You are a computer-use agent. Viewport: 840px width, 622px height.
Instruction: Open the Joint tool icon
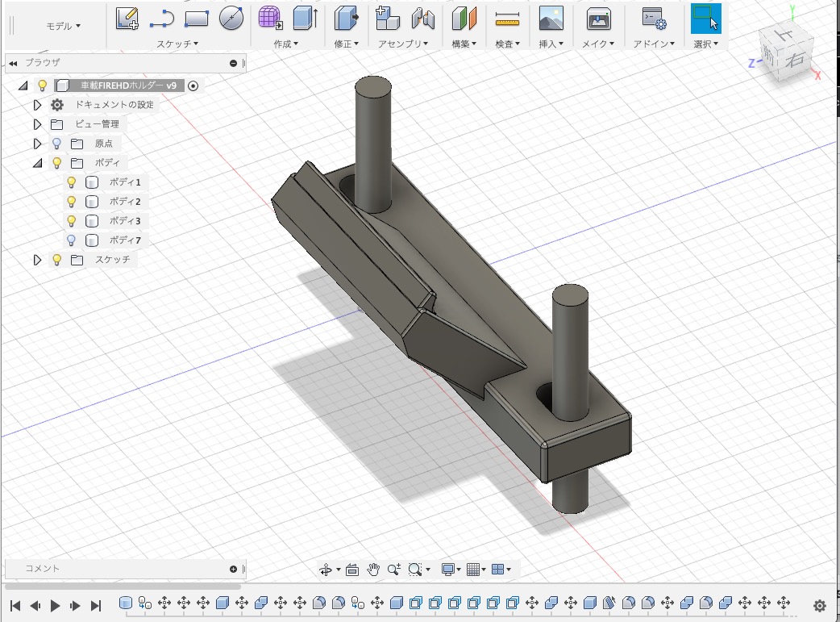pos(423,19)
